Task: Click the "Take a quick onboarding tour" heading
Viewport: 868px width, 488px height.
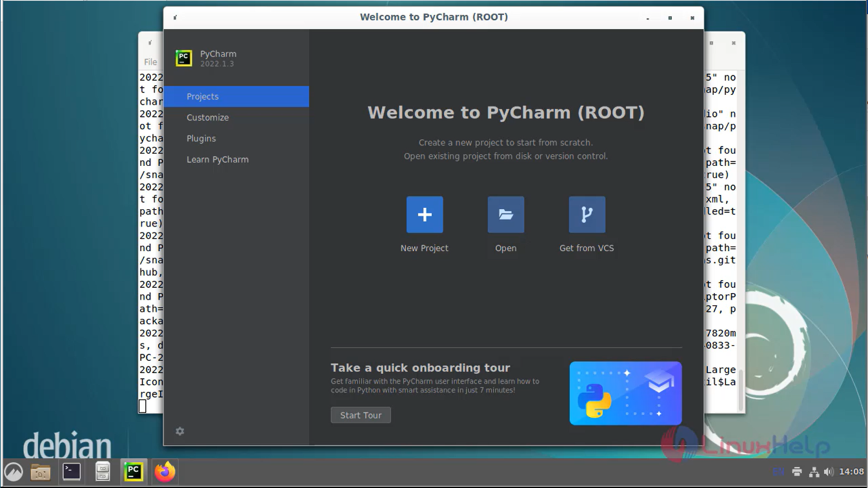Action: pos(420,367)
